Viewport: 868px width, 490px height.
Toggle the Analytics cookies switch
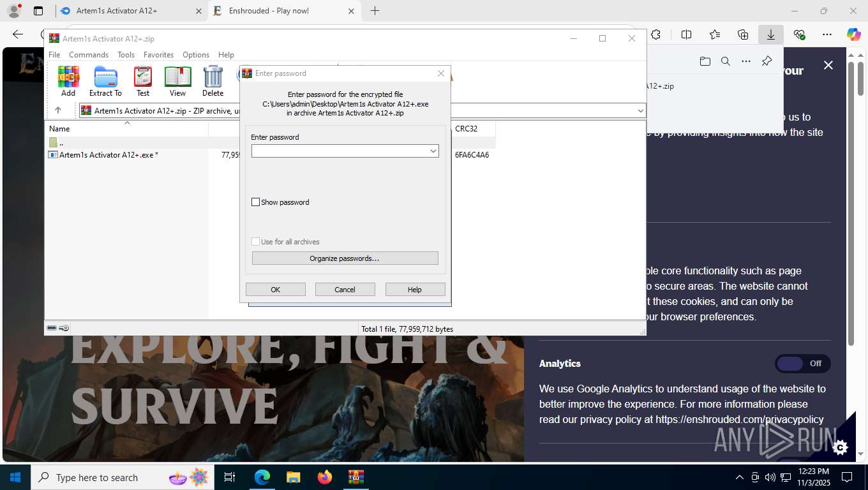click(x=802, y=364)
